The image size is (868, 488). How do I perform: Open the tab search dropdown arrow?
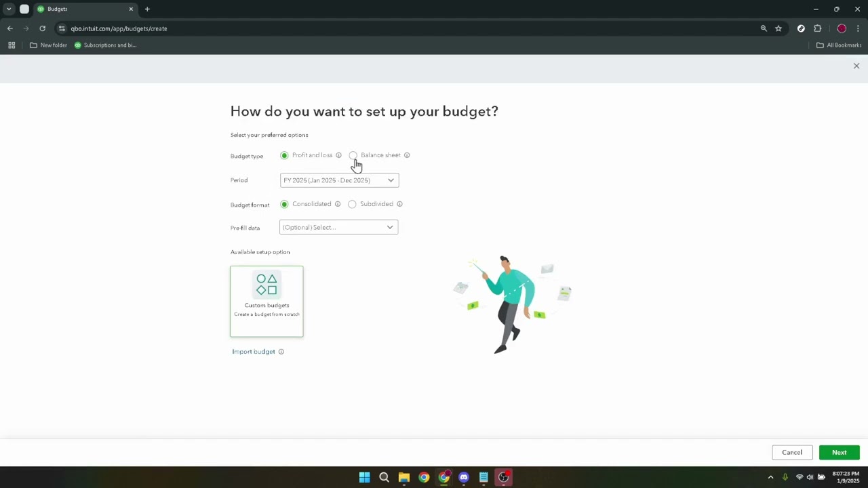coord(9,9)
